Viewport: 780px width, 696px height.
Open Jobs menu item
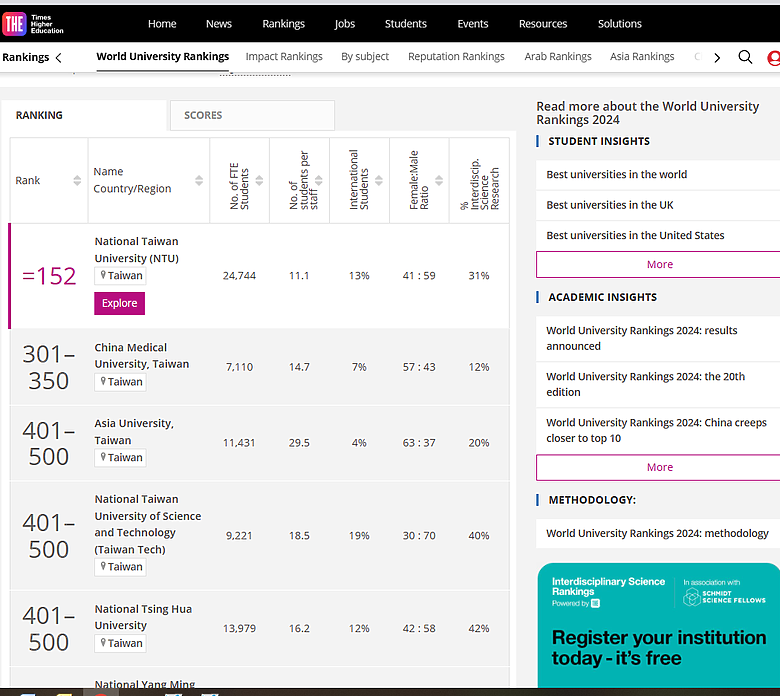pyautogui.click(x=345, y=23)
